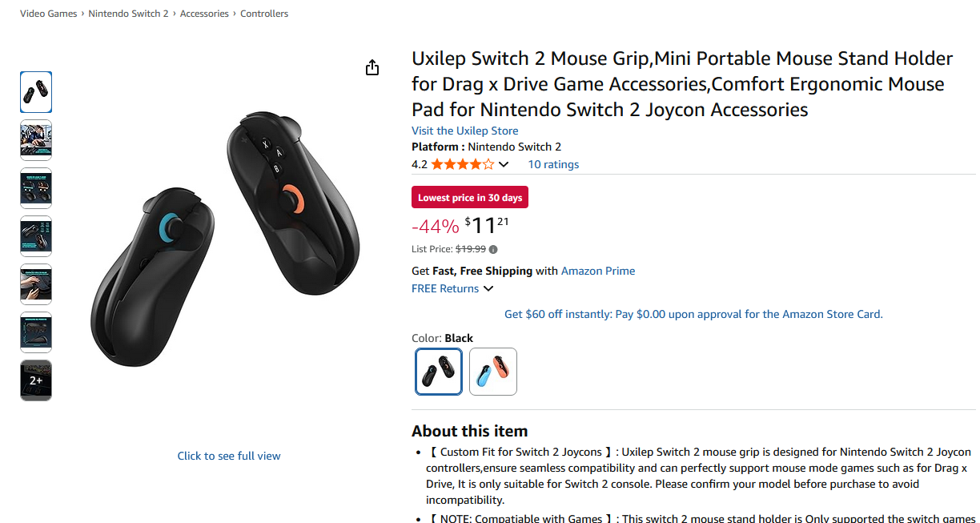The height and width of the screenshot is (523, 980).
Task: Open the 2+ more images thumbnail
Action: coord(36,380)
